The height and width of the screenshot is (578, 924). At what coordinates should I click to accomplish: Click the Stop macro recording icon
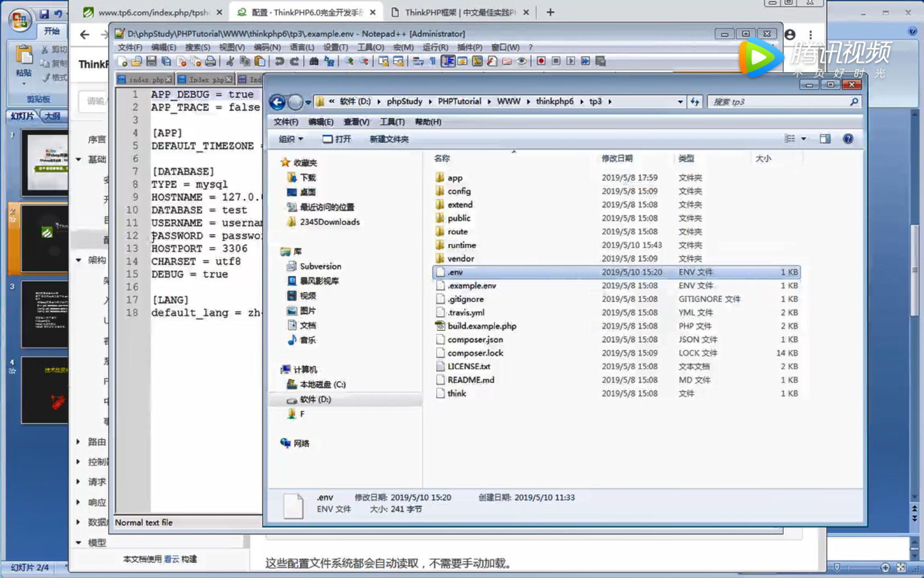coord(556,61)
